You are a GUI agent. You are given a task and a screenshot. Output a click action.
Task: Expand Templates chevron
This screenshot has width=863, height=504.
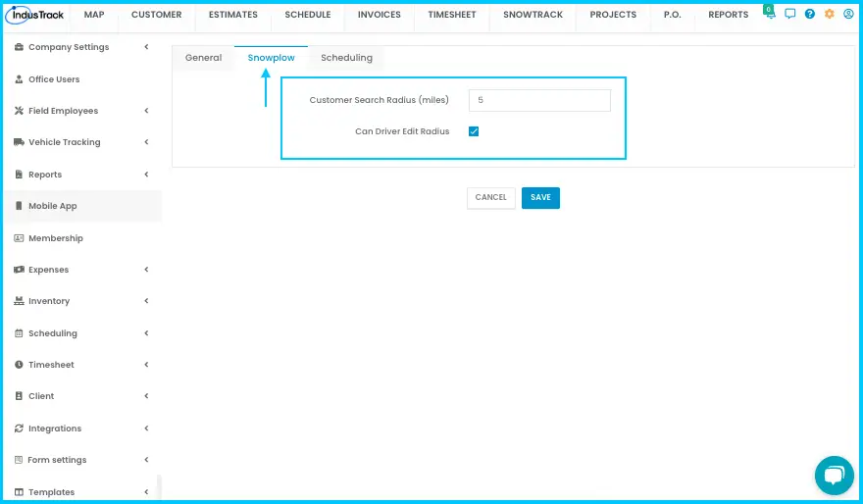click(146, 492)
